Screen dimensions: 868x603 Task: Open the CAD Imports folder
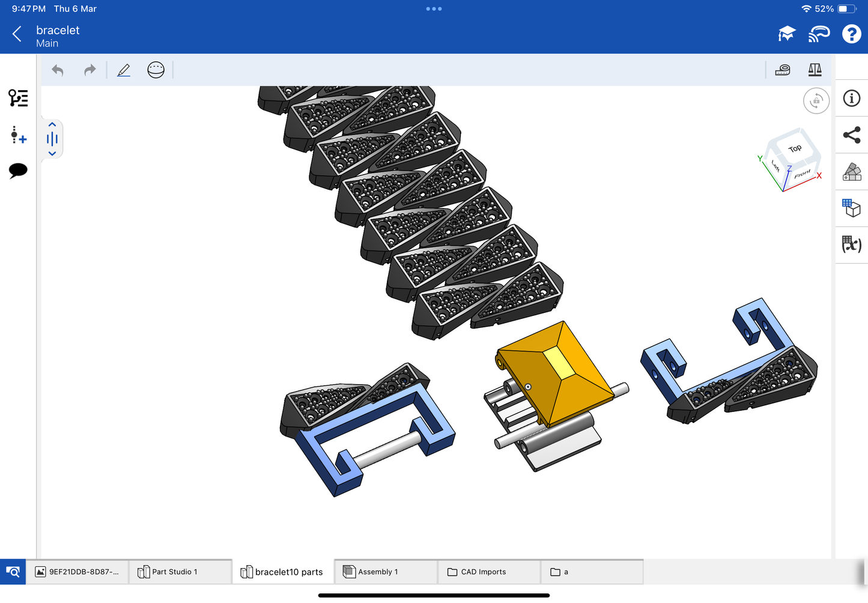[x=483, y=572]
